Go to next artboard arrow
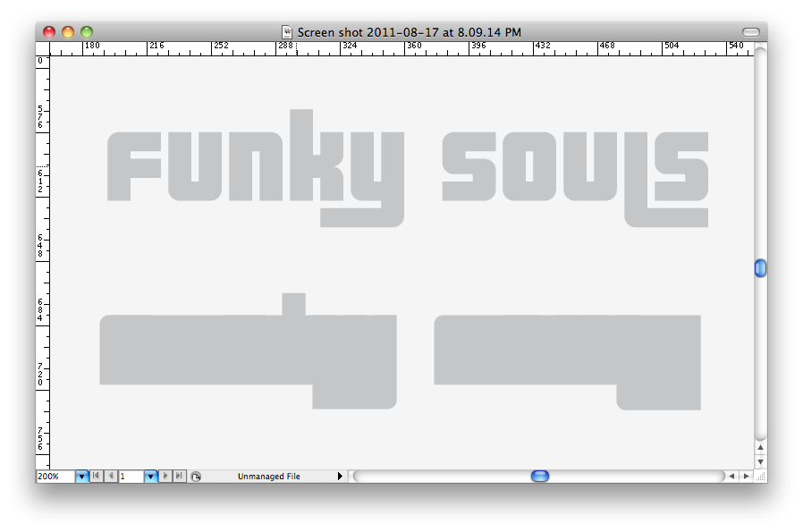 click(x=165, y=476)
